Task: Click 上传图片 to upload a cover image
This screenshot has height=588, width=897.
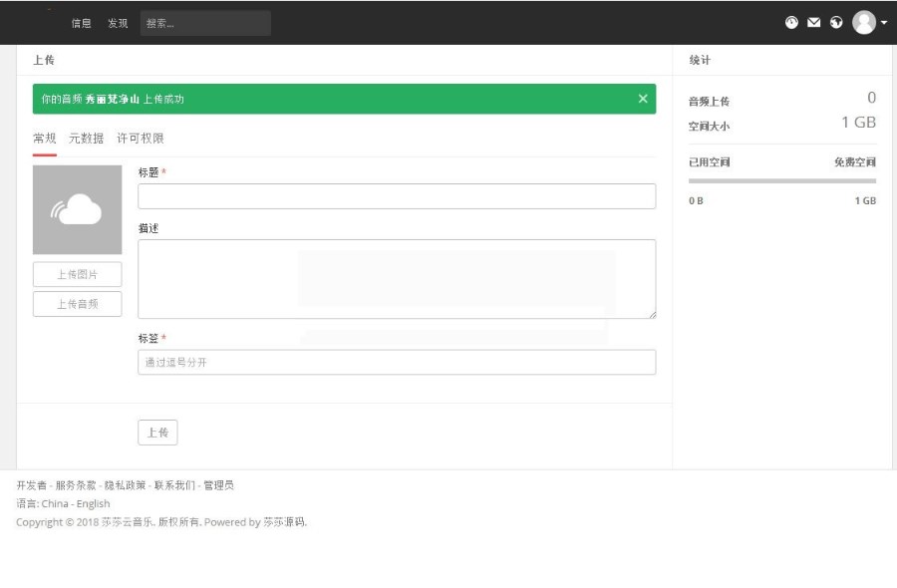Action: coord(77,273)
